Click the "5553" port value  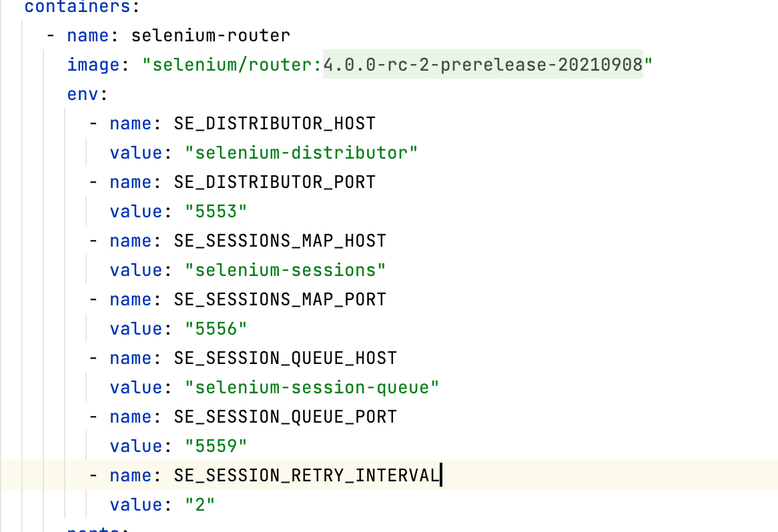tap(216, 212)
